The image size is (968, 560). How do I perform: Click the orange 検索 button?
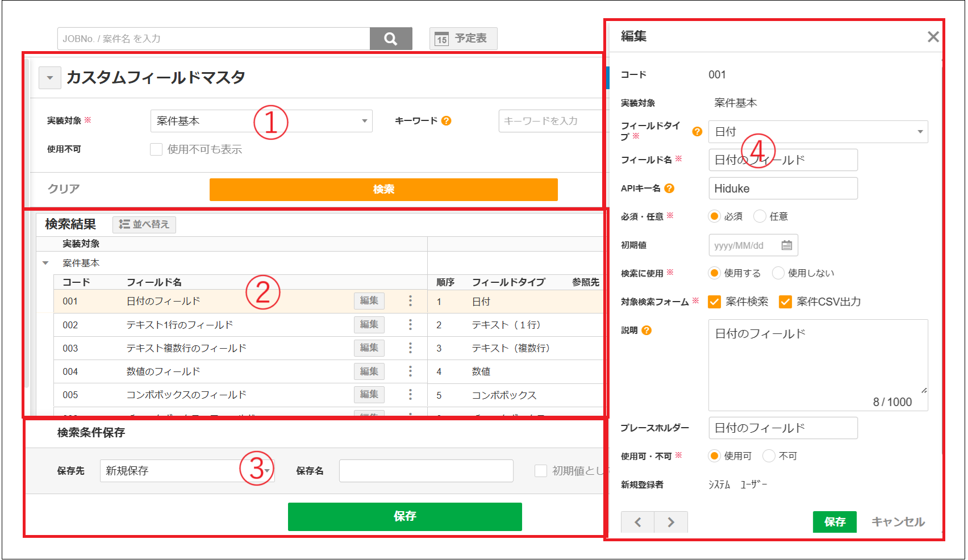click(x=383, y=190)
